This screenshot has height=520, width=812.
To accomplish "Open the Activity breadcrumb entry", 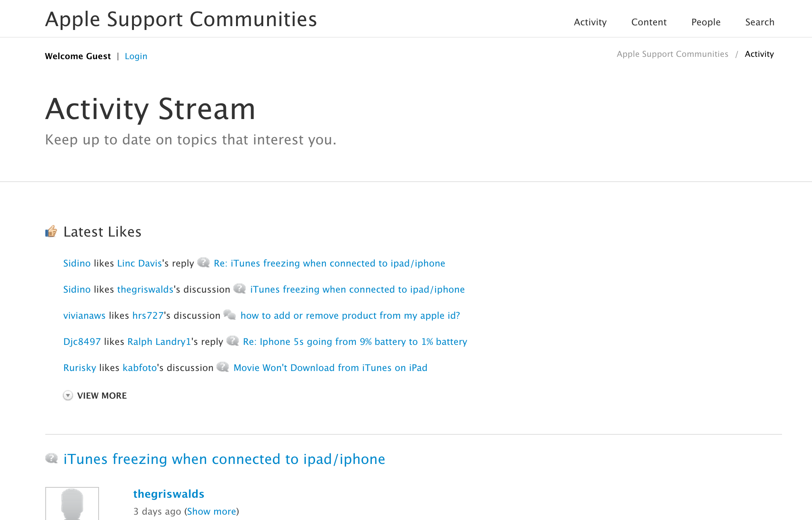I will click(759, 54).
